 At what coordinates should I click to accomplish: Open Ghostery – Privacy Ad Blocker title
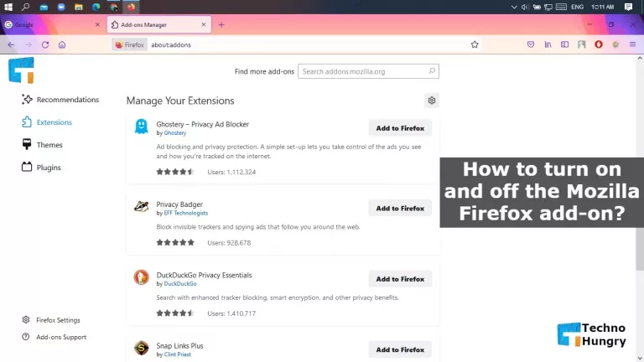202,124
